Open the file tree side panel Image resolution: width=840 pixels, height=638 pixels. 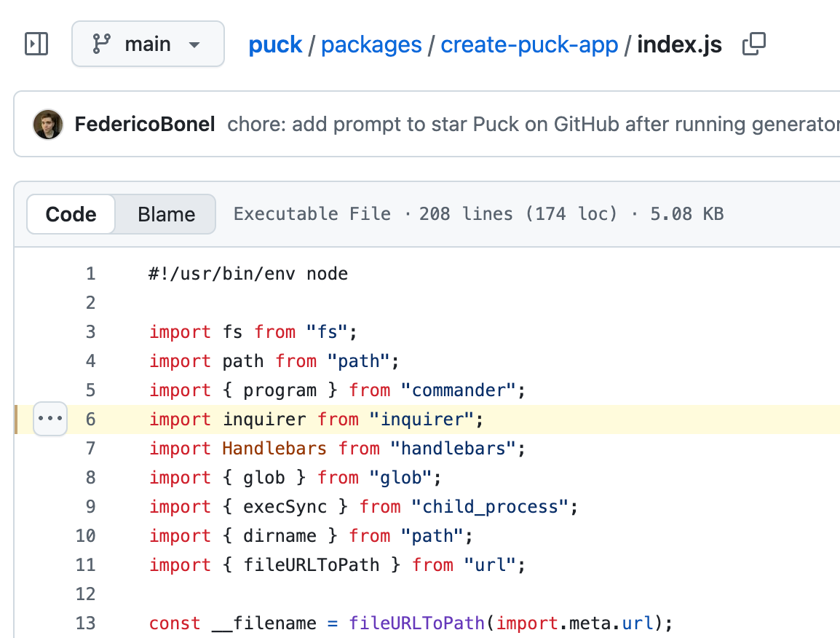tap(36, 44)
